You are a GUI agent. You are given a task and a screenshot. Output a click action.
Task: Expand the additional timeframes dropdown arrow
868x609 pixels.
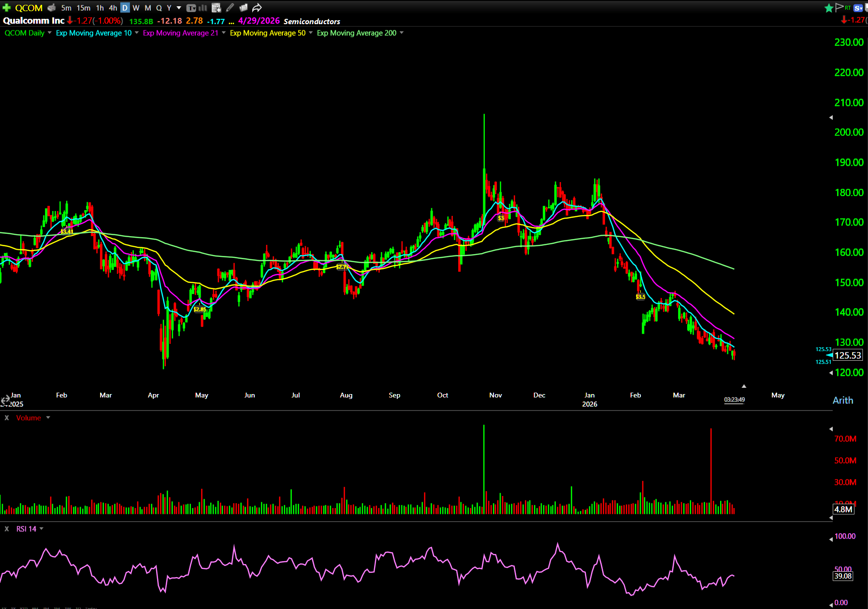pos(179,8)
